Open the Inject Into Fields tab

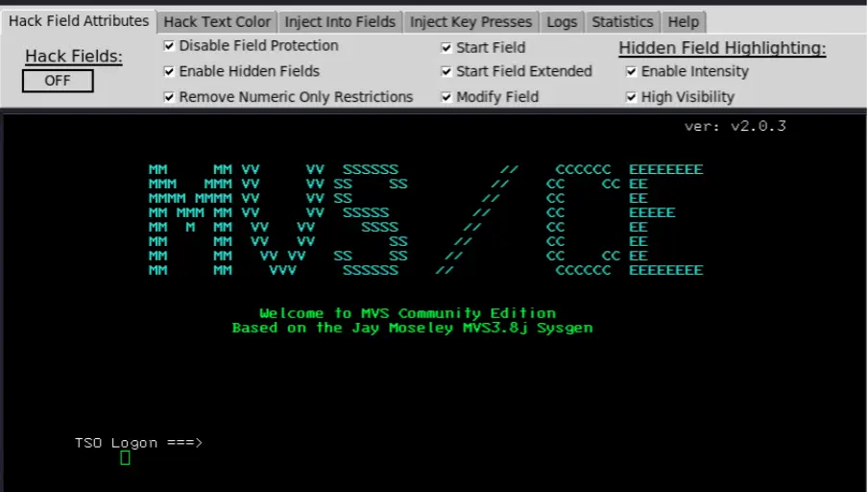pos(340,22)
